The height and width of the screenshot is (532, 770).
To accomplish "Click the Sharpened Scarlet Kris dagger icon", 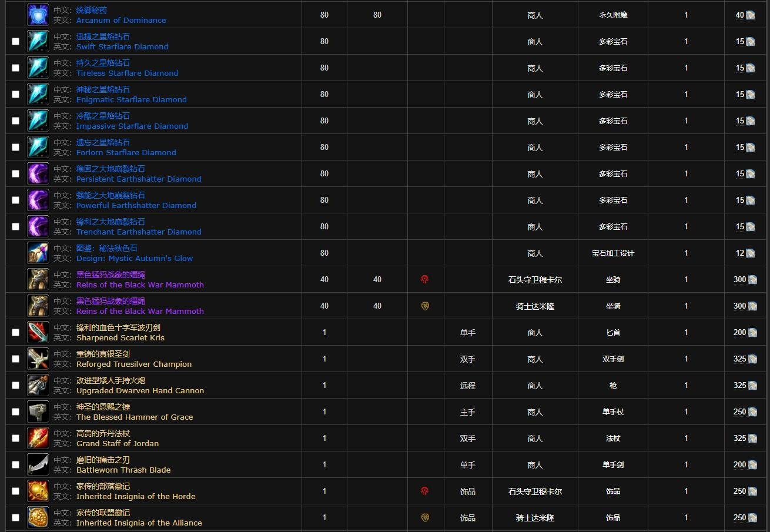I will [x=38, y=333].
